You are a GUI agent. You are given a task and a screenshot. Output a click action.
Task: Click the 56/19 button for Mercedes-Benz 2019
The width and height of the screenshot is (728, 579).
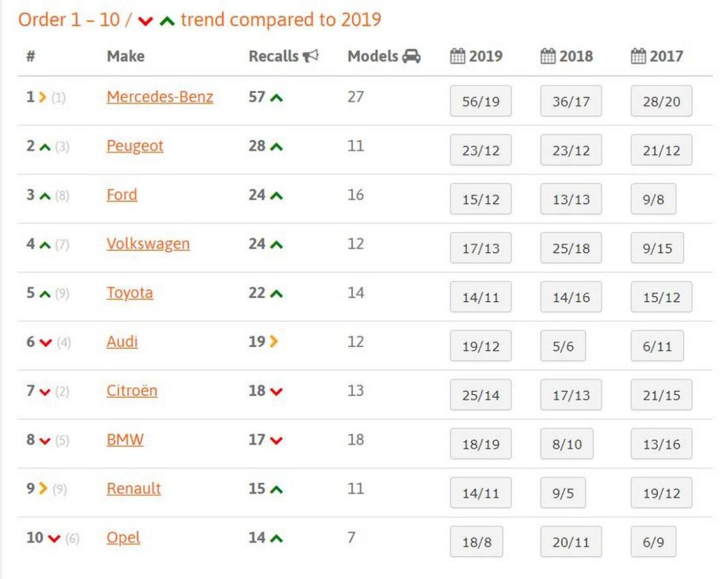481,102
